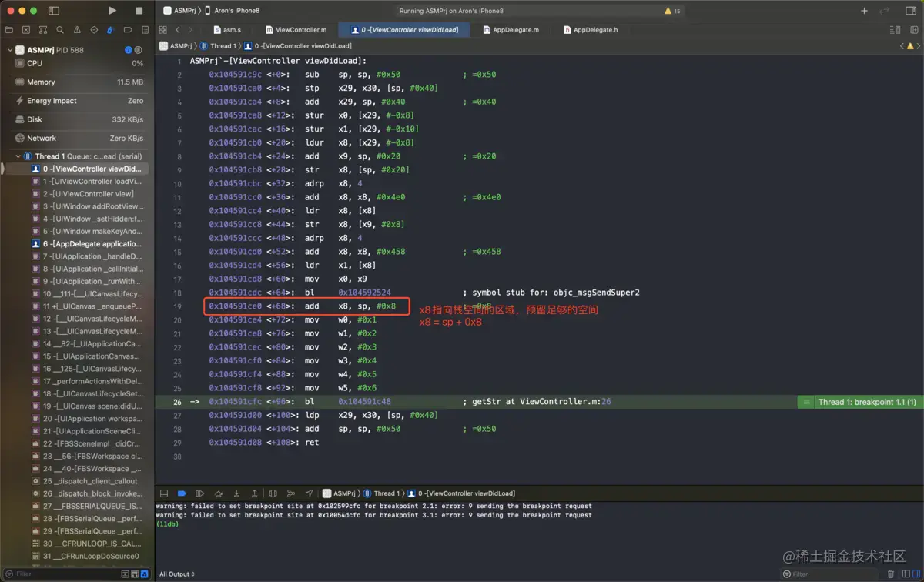924x582 pixels.
Task: Select the Debug navigator icon
Action: pos(111,30)
